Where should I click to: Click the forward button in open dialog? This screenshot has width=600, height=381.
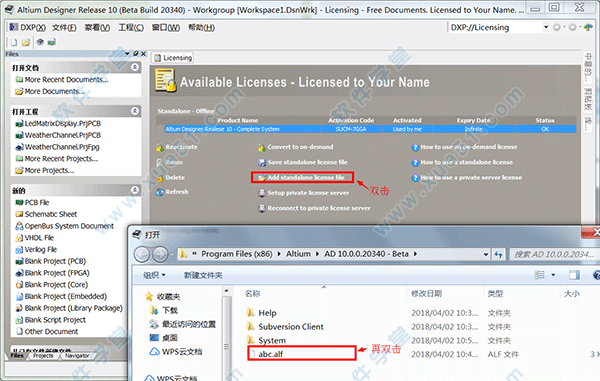[x=160, y=254]
